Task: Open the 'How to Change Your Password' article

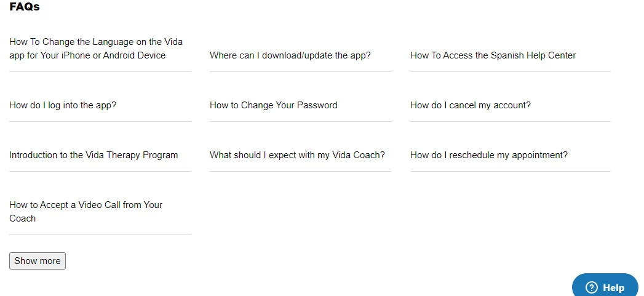Action: click(274, 105)
